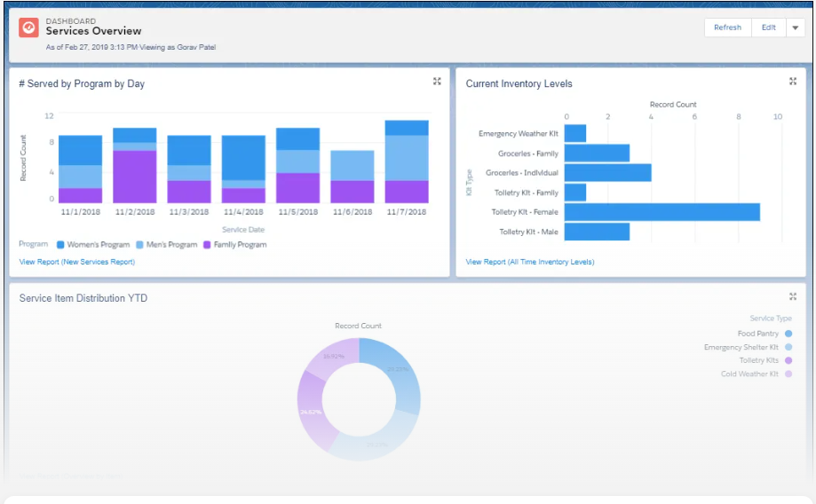The height and width of the screenshot is (504, 816).
Task: Click the '# Served by Program by Day' heading
Action: (82, 83)
